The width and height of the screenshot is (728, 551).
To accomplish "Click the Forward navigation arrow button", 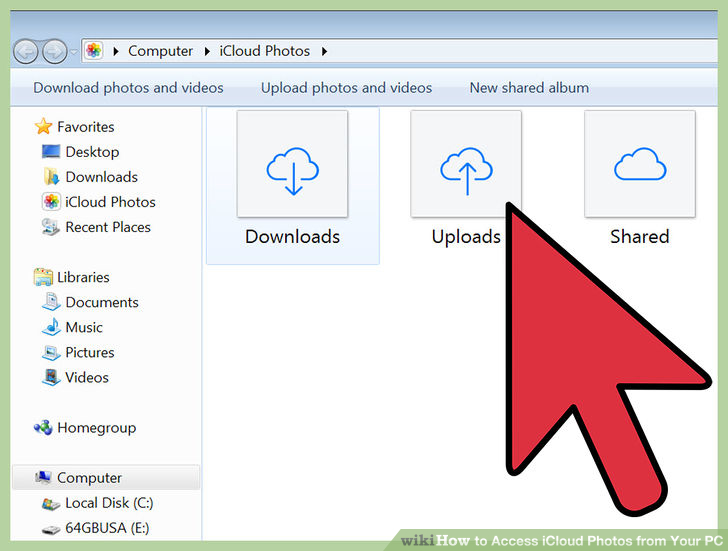I will [55, 51].
